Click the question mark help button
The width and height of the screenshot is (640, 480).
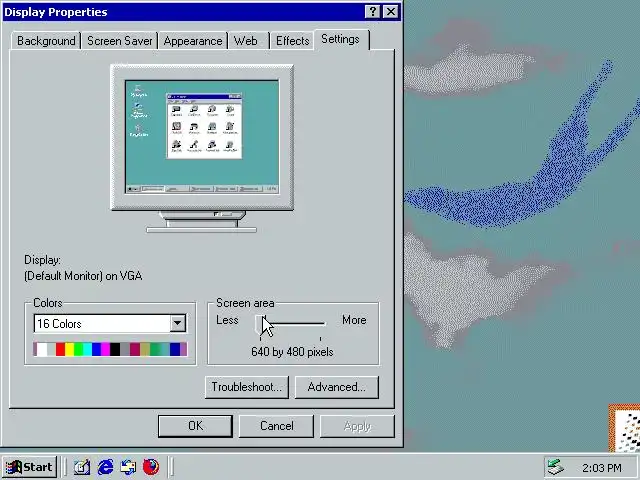(372, 12)
